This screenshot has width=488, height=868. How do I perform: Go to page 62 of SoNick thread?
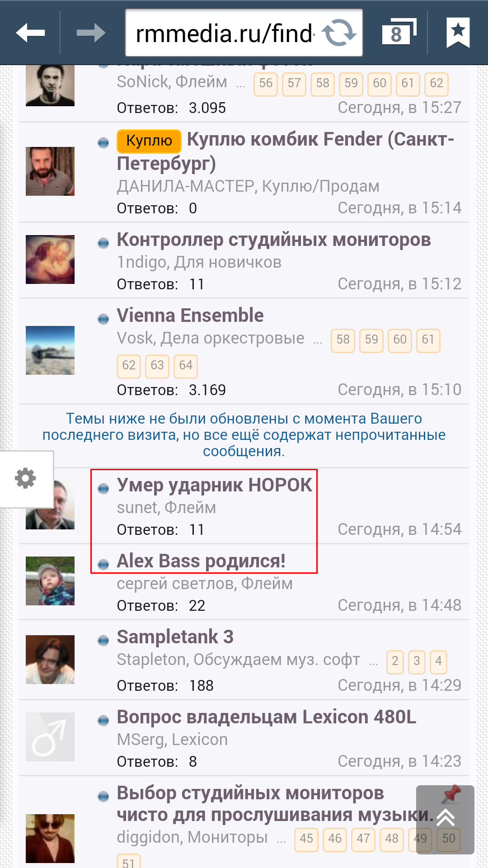tap(436, 84)
